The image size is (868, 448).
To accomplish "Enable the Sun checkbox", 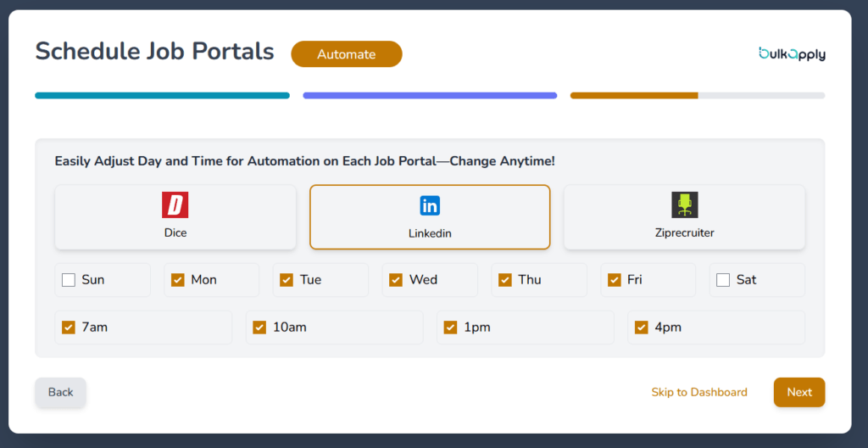I will (x=69, y=280).
